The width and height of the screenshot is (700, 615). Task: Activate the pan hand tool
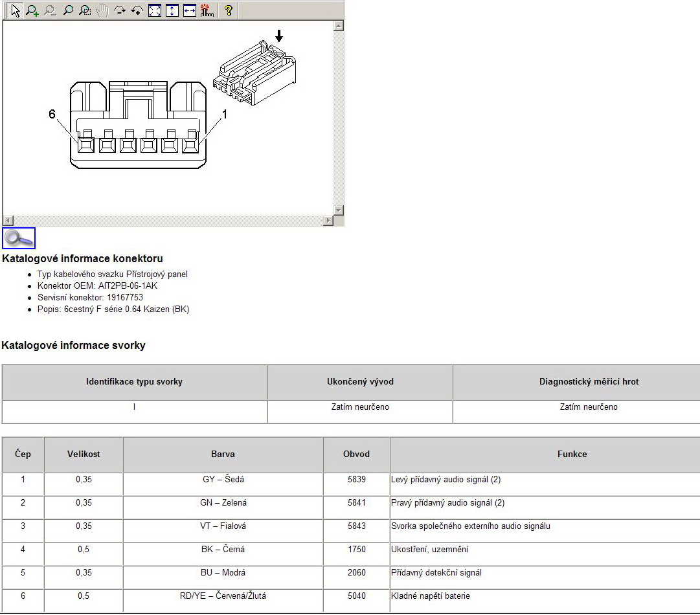click(102, 10)
